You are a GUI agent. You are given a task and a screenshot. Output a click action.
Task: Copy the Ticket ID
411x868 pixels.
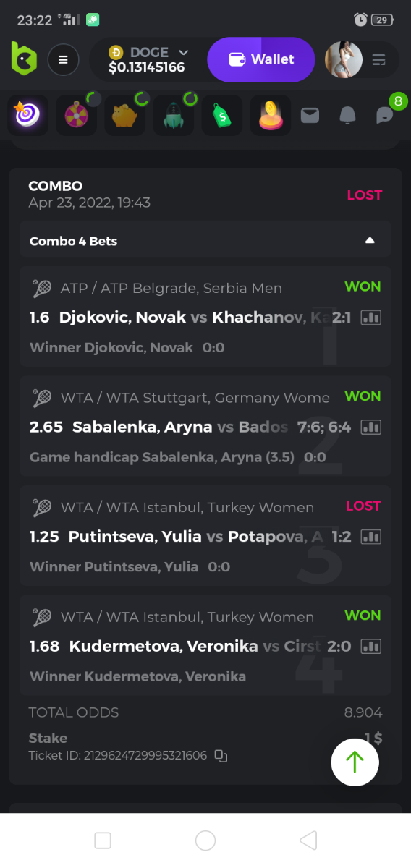pyautogui.click(x=221, y=756)
